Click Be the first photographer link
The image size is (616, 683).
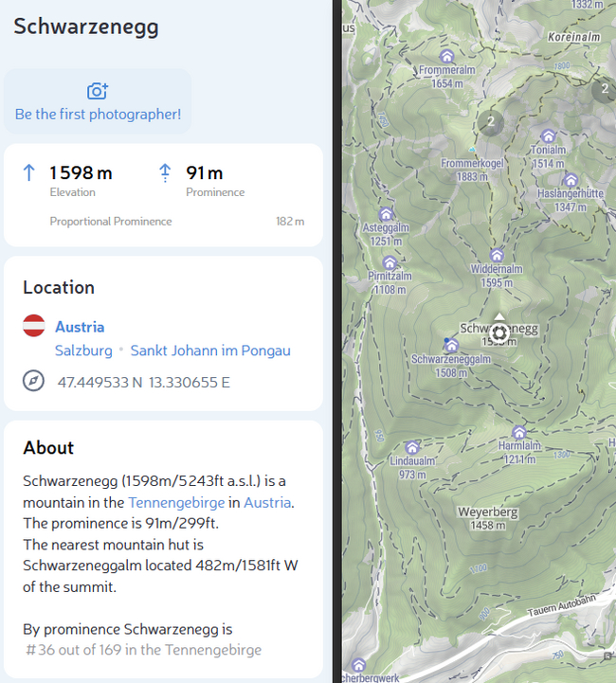click(x=98, y=114)
